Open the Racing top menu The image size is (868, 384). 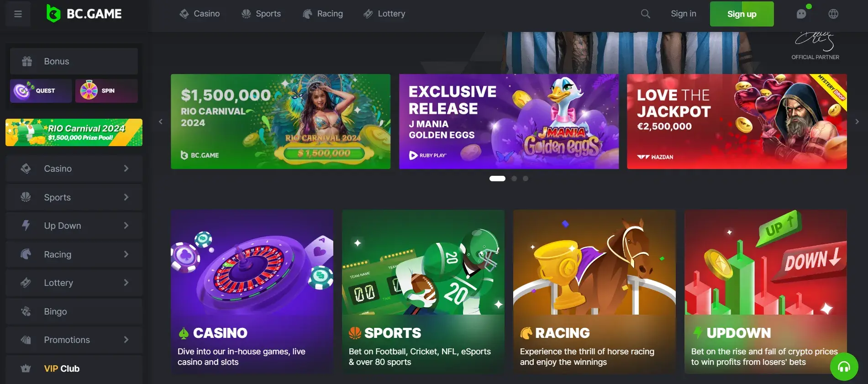[323, 14]
